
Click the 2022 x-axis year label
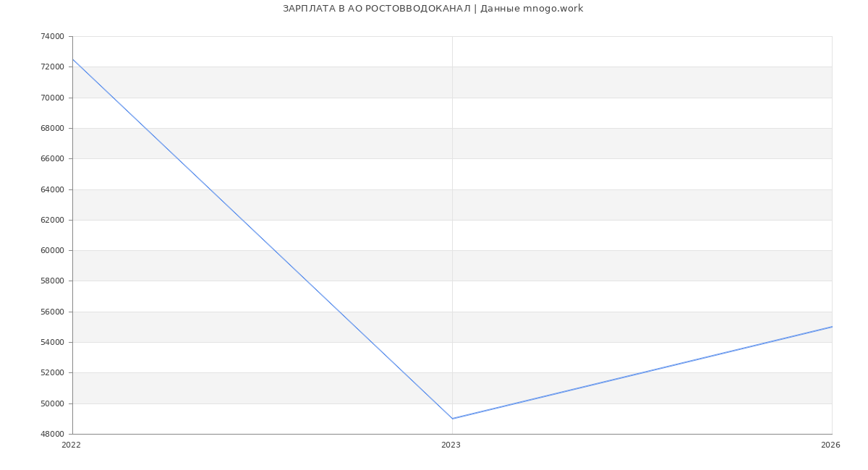(72, 445)
